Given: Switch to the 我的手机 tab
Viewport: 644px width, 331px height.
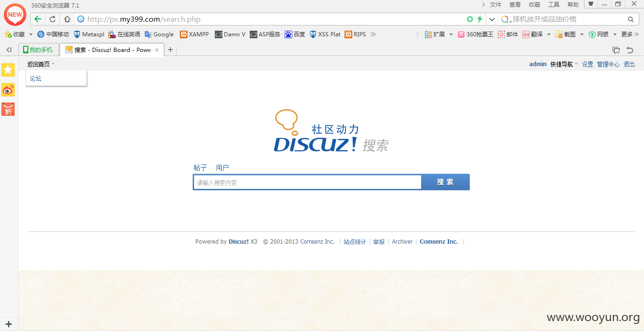Looking at the screenshot, I should click(39, 50).
